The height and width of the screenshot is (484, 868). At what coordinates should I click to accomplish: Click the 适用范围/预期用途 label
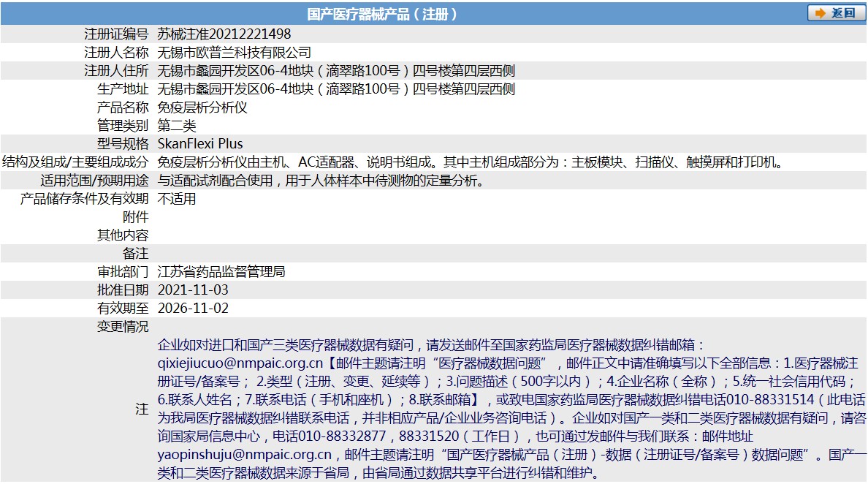tap(95, 181)
